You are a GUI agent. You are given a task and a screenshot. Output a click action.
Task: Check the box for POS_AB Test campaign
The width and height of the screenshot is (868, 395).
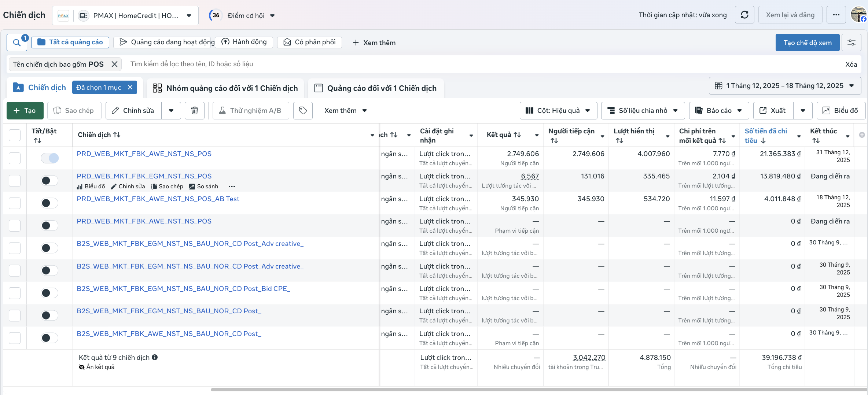[x=15, y=203]
